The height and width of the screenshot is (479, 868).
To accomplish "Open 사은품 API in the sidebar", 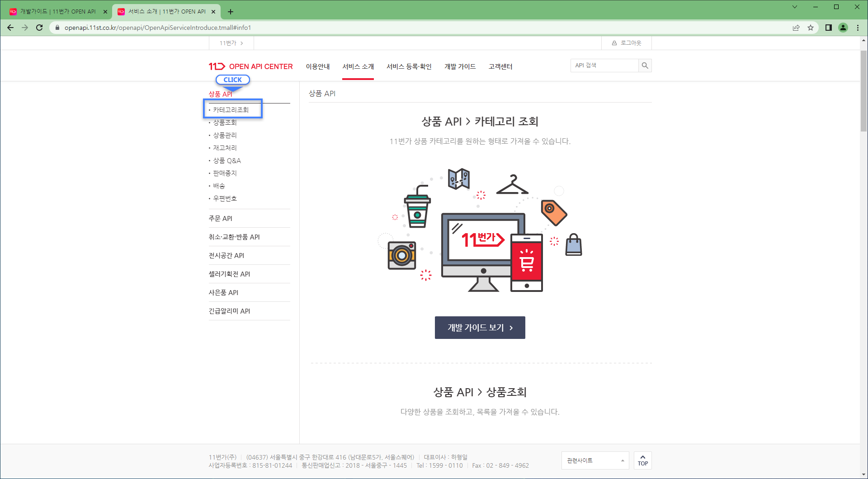I will click(x=223, y=292).
